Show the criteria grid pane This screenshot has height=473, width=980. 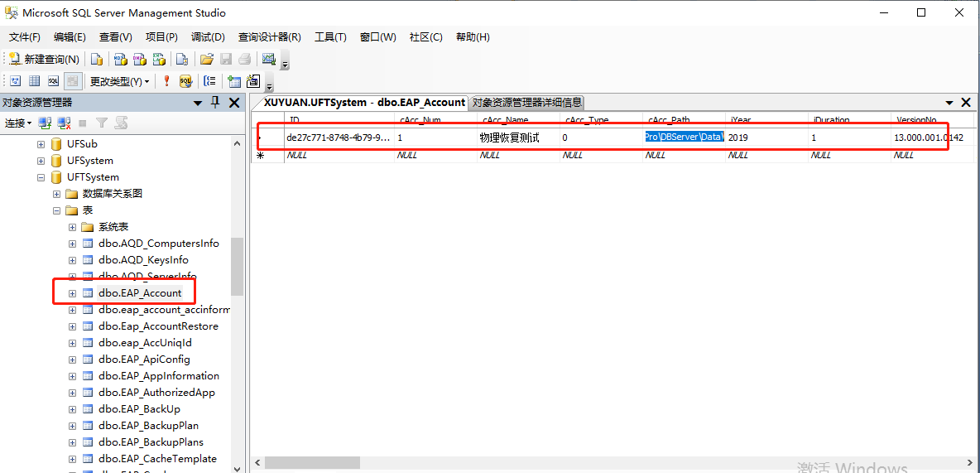tap(35, 80)
